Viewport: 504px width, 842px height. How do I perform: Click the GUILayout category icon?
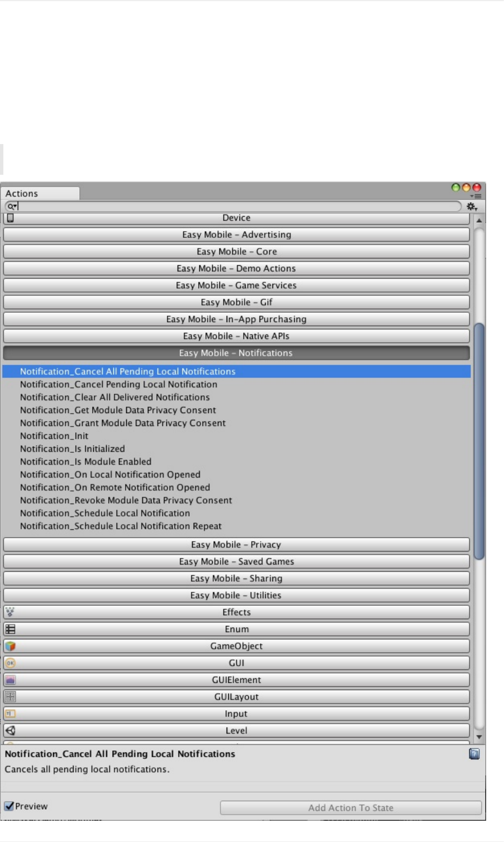(10, 697)
